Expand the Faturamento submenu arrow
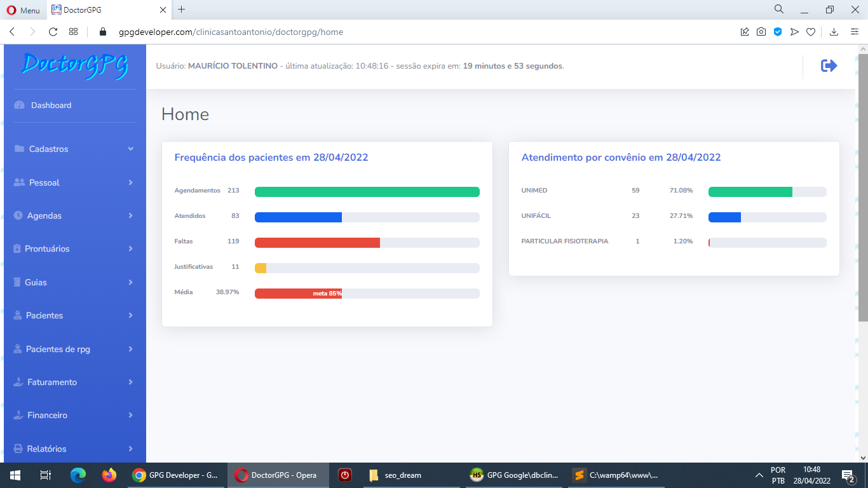Viewport: 868px width, 488px height. [x=130, y=382]
